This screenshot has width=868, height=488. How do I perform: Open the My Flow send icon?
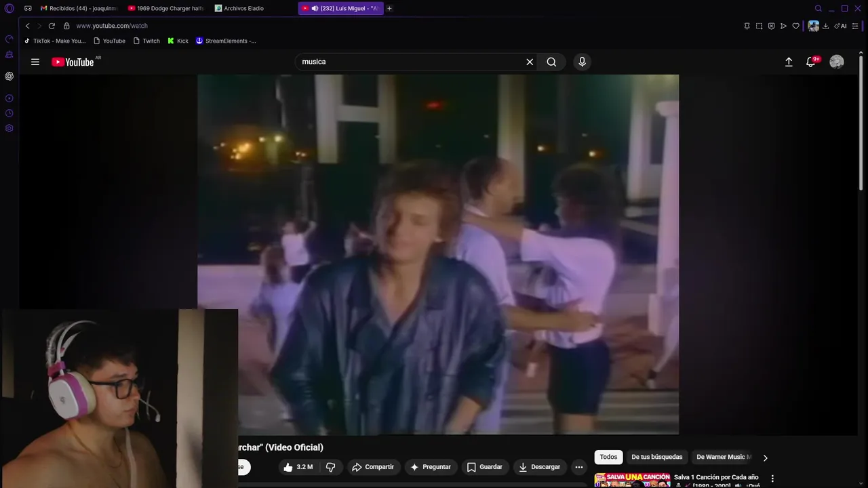[784, 26]
